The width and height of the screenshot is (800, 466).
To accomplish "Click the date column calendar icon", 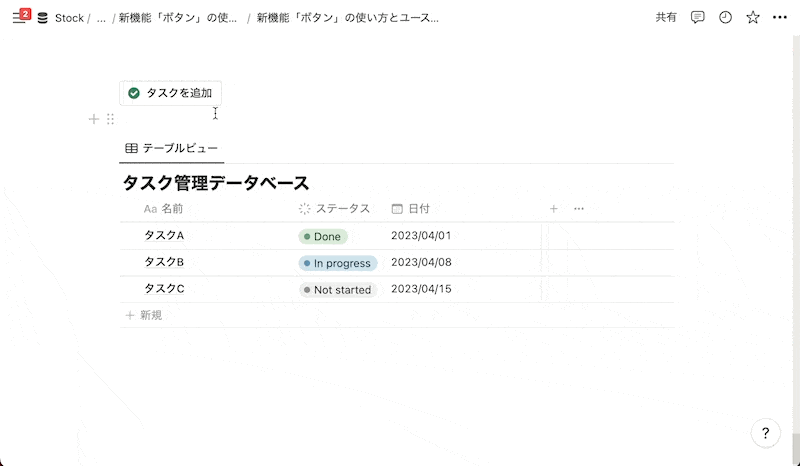I will click(x=397, y=208).
